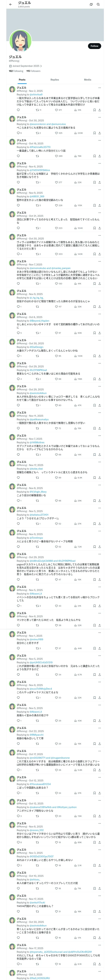The image size is (110, 980).
Task: Open the more menu on the @shirofsa9 reply
Action: (99, 87)
